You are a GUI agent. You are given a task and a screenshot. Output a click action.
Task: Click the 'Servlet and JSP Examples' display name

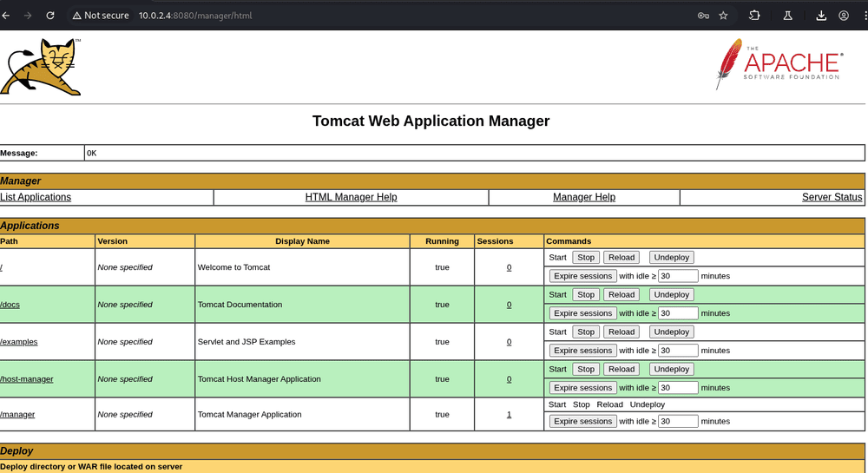(x=247, y=342)
